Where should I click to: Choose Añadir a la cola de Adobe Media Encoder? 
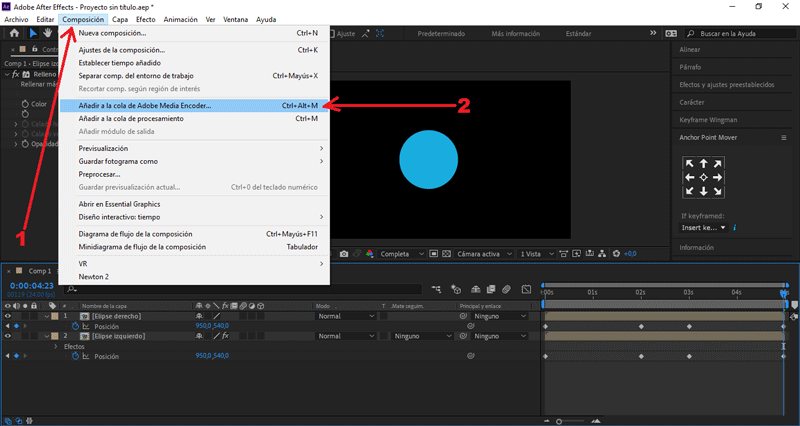click(194, 106)
